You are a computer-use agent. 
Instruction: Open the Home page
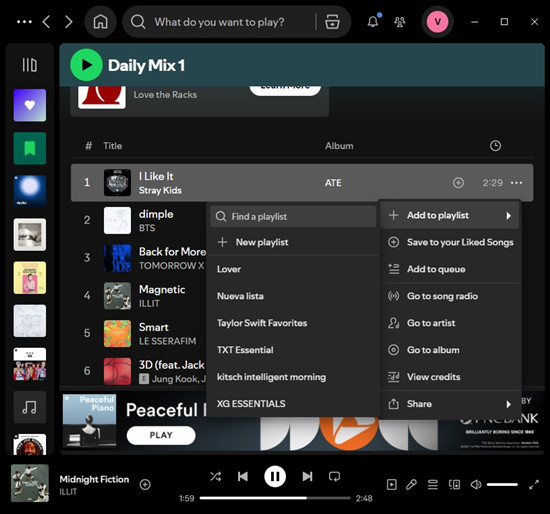click(x=100, y=22)
